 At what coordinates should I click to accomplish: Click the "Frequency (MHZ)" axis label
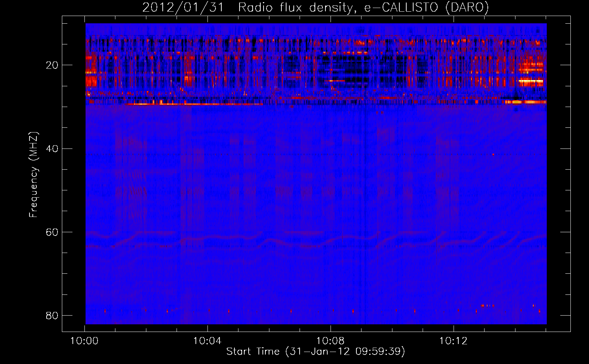(x=33, y=175)
